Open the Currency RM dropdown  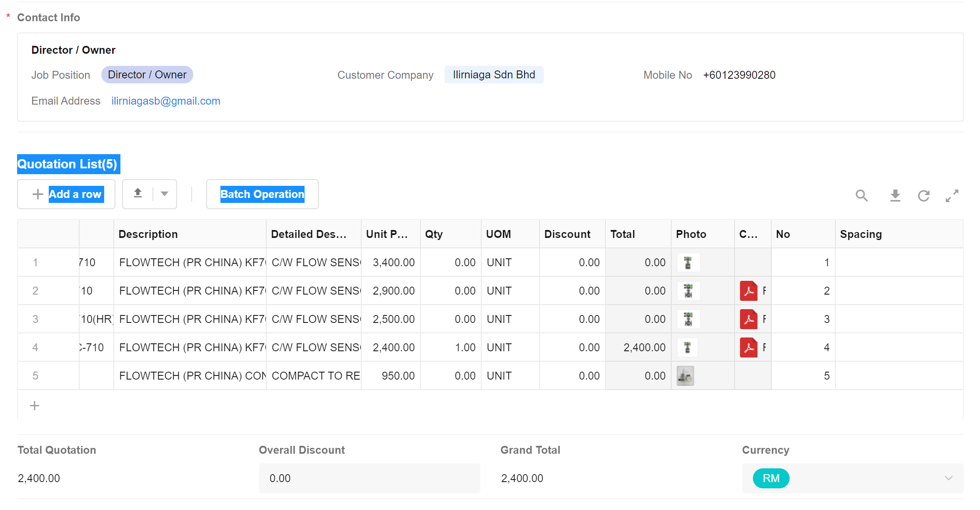(x=852, y=478)
